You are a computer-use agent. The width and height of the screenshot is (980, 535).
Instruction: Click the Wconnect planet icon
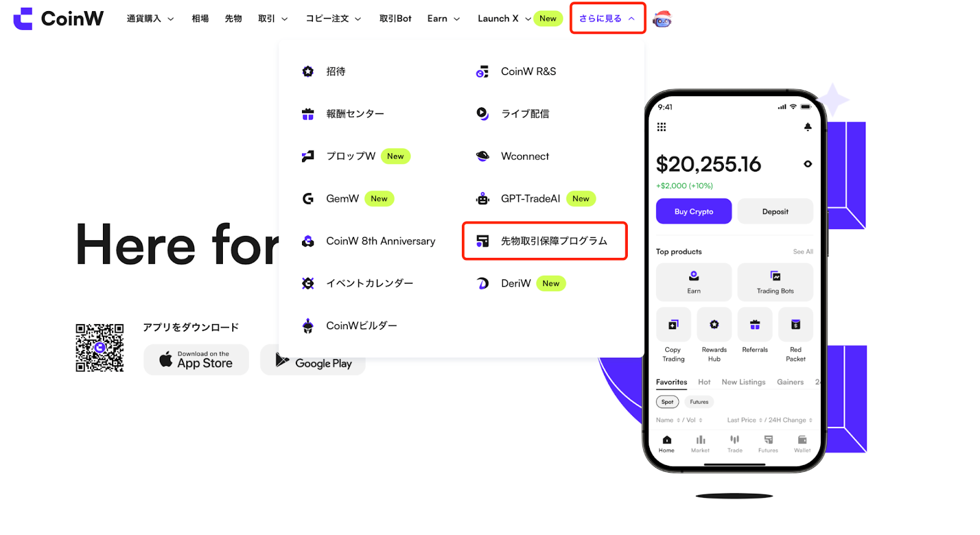click(x=483, y=156)
